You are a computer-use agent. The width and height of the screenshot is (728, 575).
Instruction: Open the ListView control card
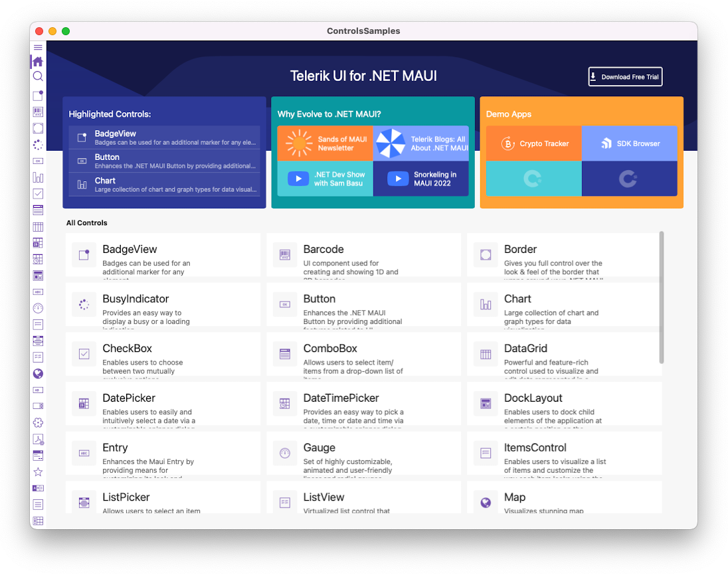point(363,497)
